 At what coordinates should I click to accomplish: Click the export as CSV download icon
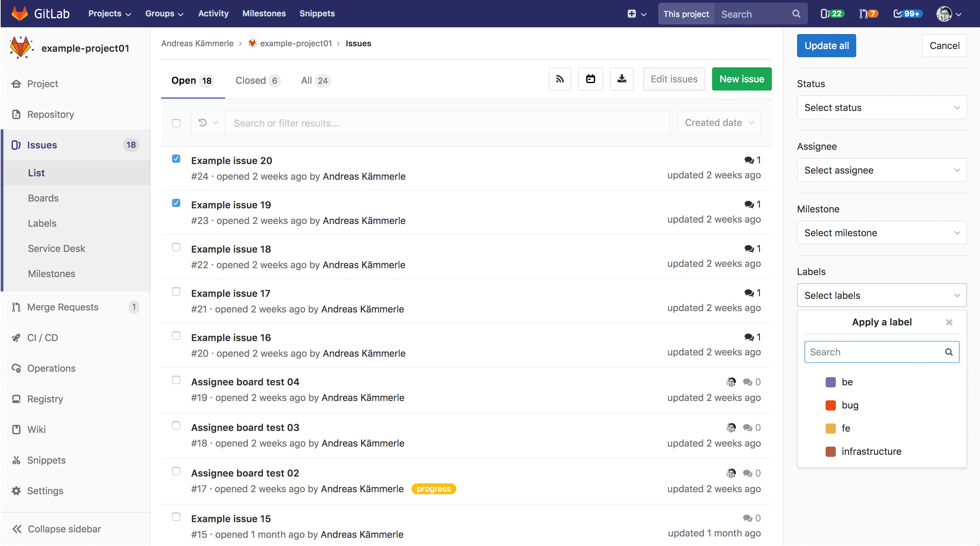[622, 79]
